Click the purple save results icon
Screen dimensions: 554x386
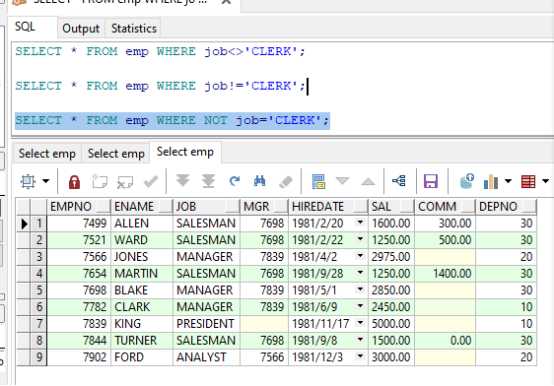click(431, 182)
